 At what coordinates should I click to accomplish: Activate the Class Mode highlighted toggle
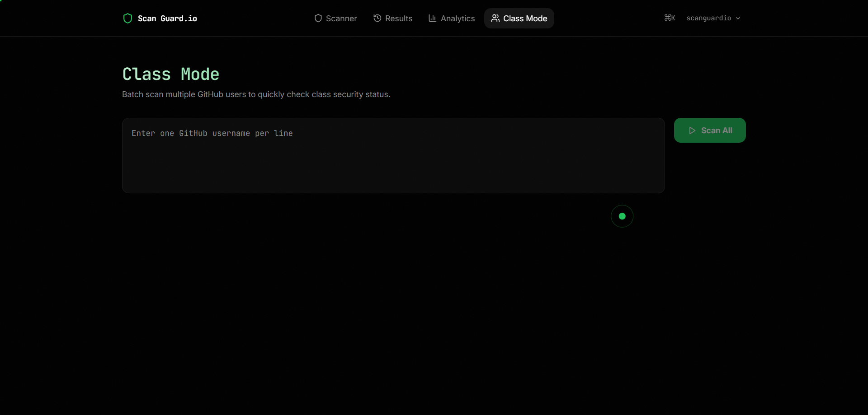[x=519, y=19]
